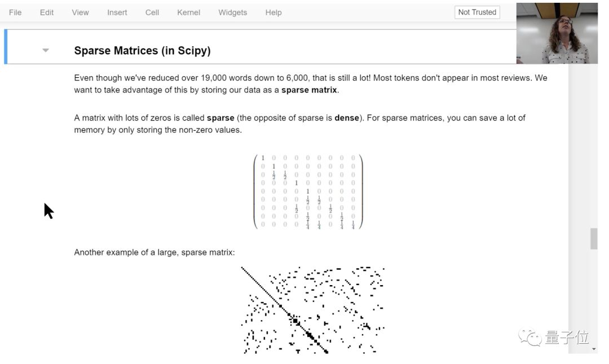
Task: Click the large sparse matrix dot plot
Action: point(313,310)
